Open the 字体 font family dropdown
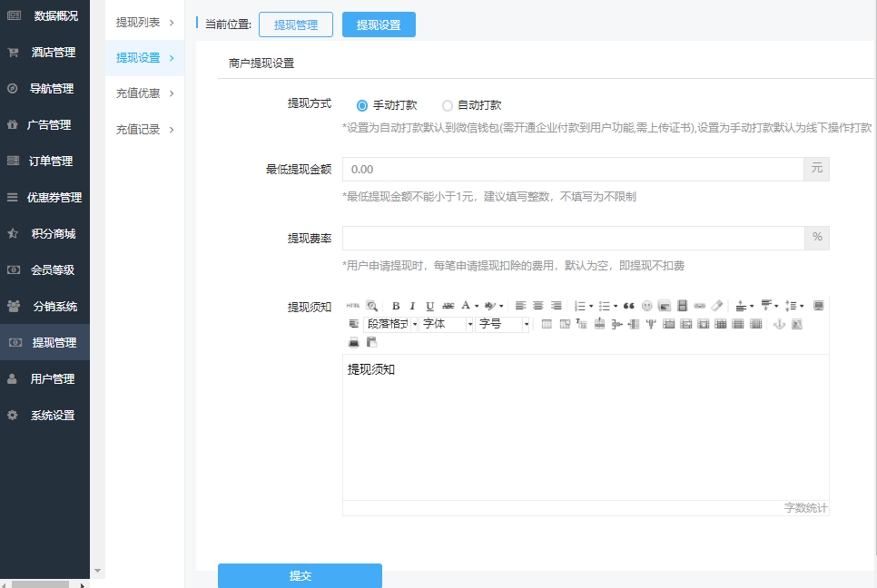The width and height of the screenshot is (877, 588). 446,324
